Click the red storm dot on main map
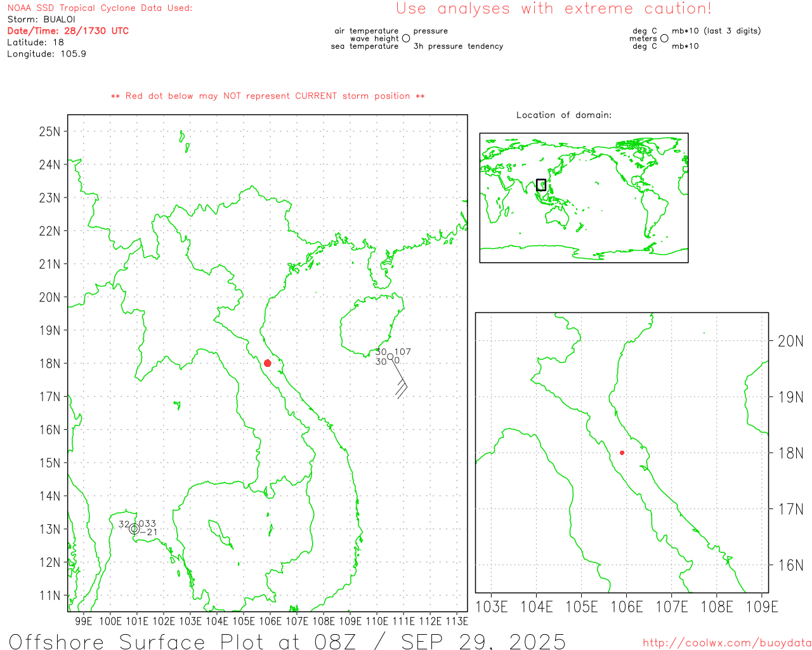This screenshot has width=812, height=650. (x=267, y=363)
